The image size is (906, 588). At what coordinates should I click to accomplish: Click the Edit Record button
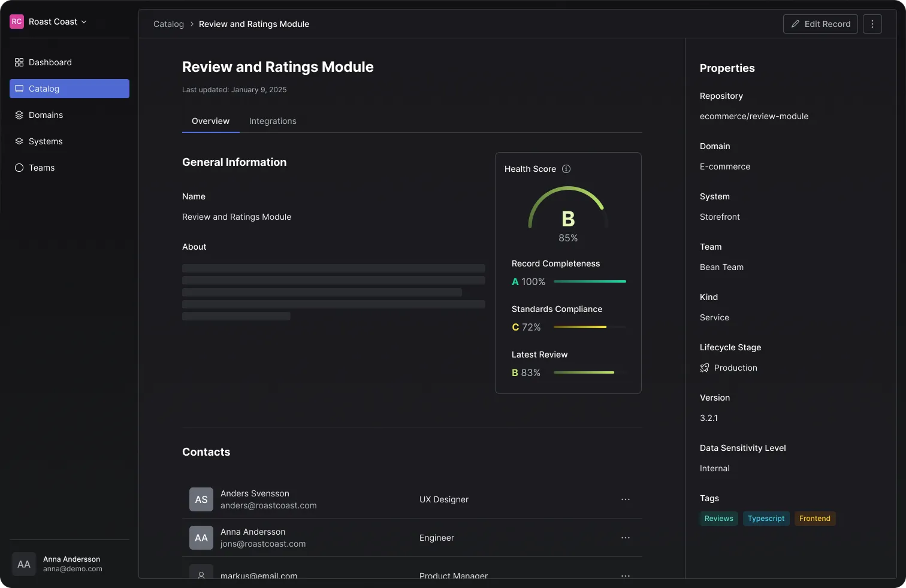pos(820,24)
